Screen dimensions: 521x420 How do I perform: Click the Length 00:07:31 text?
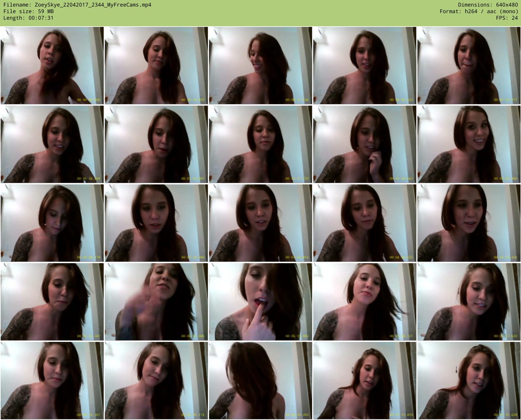[28, 18]
